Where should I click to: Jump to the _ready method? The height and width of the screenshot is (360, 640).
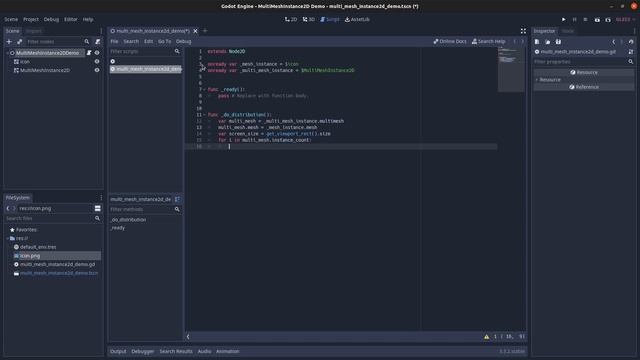tap(118, 228)
